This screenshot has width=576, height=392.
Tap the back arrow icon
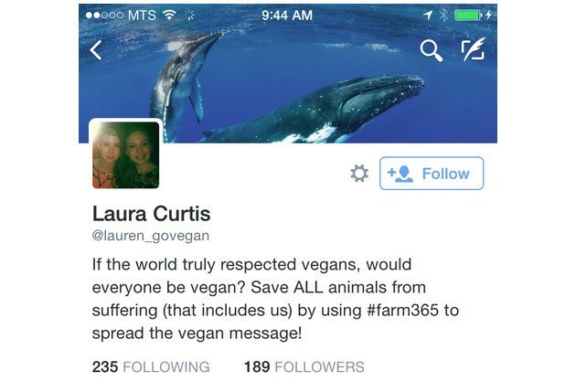[96, 50]
